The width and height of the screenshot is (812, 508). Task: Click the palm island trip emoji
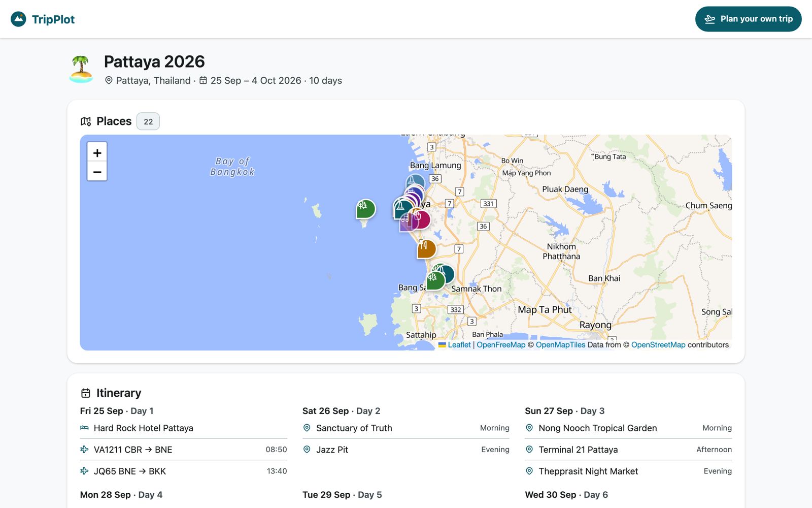pos(81,69)
